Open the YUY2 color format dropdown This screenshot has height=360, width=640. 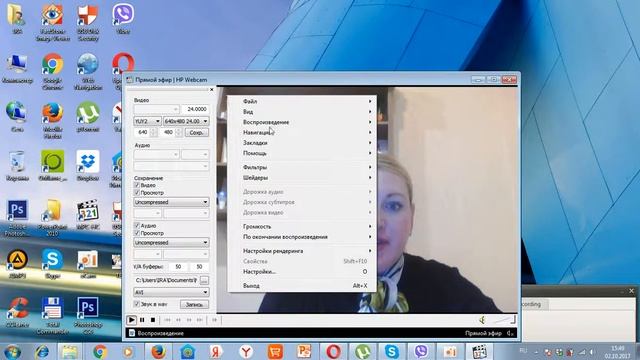147,121
